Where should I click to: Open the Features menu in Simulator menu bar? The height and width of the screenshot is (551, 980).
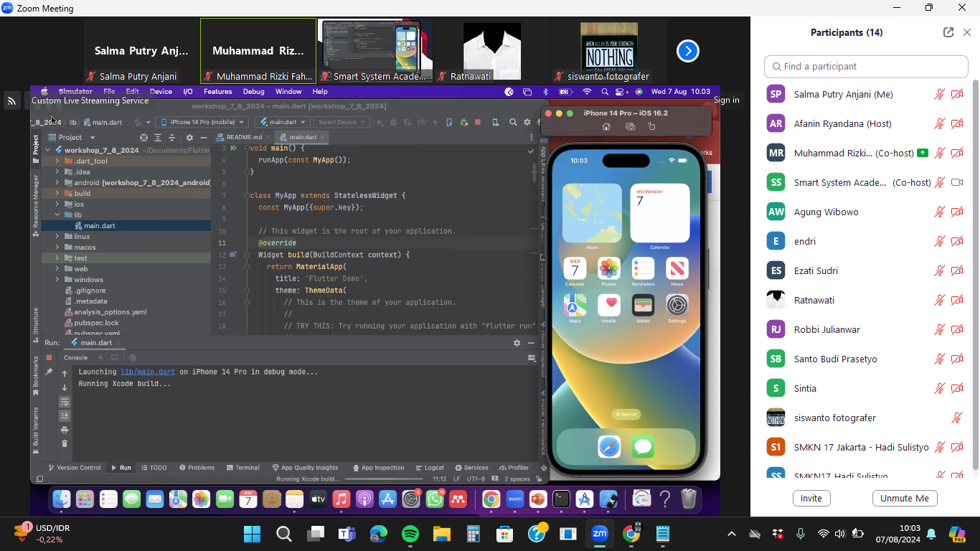[217, 92]
